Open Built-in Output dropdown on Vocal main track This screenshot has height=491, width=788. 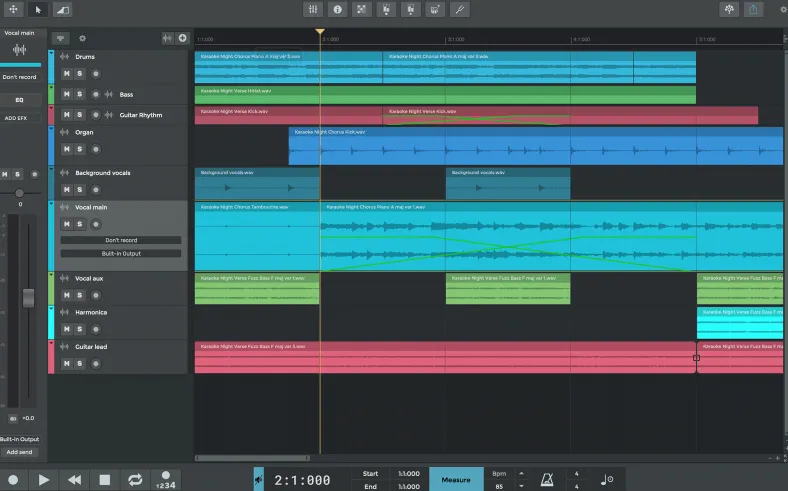pyautogui.click(x=121, y=254)
